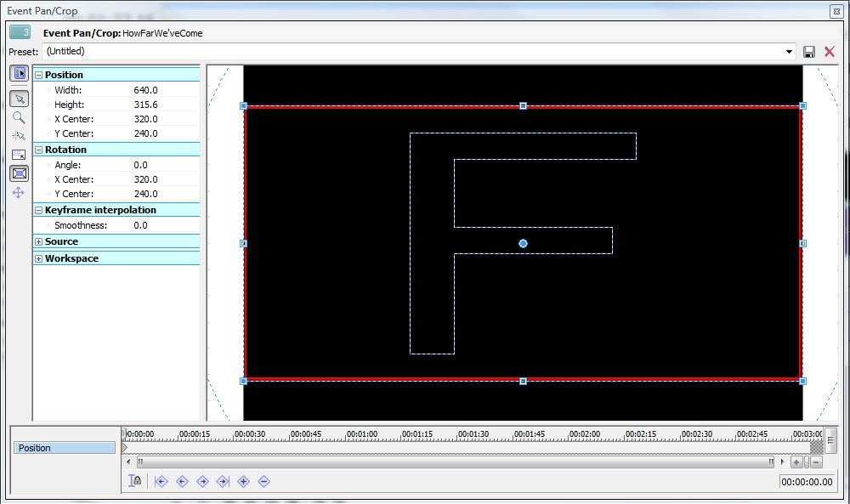The height and width of the screenshot is (504, 850).
Task: Click the Angle value 0.0
Action: coord(140,165)
